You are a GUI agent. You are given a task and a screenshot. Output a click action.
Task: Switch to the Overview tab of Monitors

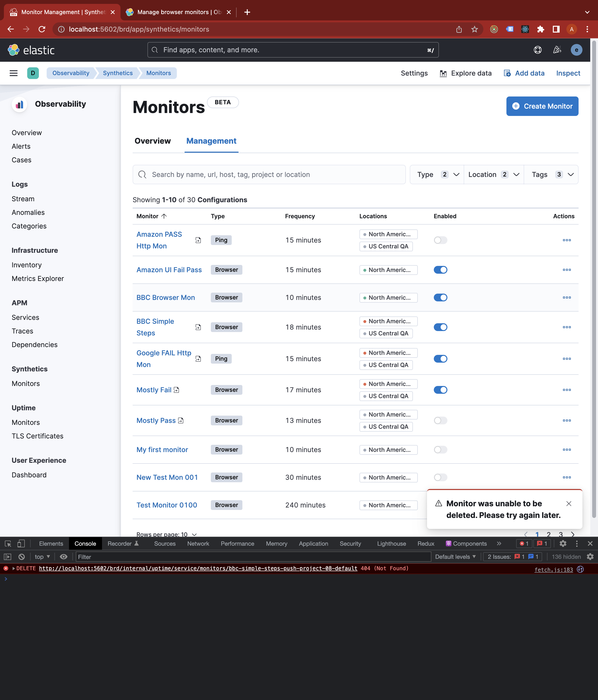tap(153, 141)
